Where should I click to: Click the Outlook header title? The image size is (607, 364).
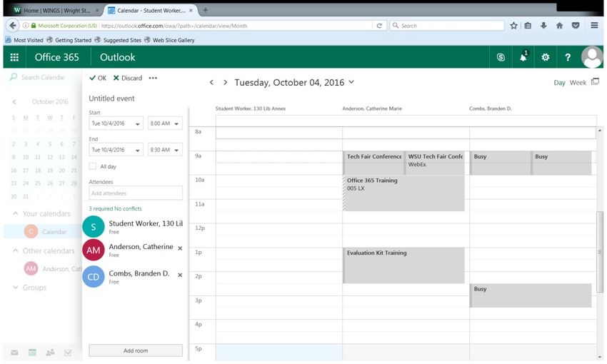[x=118, y=57]
